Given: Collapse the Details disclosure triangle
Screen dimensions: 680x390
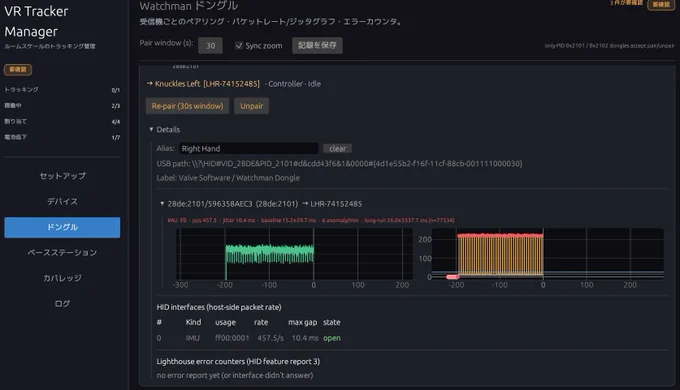Looking at the screenshot, I should (151, 129).
